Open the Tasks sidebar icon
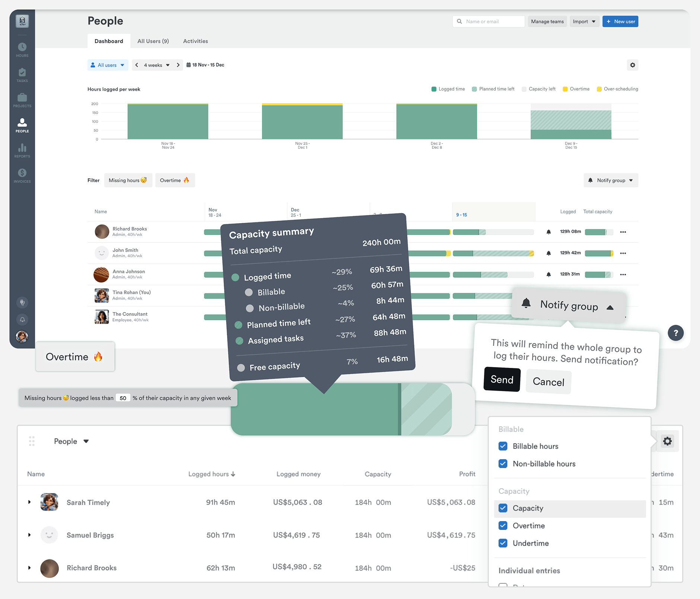Image resolution: width=700 pixels, height=599 pixels. (x=22, y=75)
